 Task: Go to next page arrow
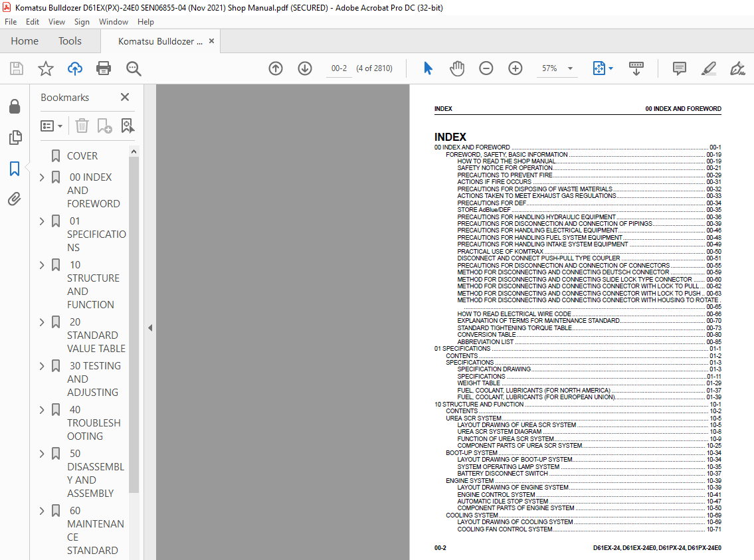click(304, 68)
